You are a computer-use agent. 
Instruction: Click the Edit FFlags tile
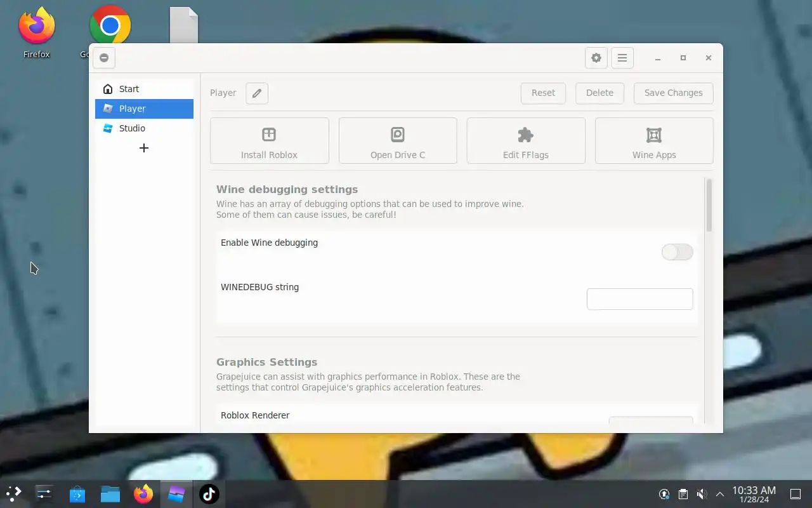(526, 140)
